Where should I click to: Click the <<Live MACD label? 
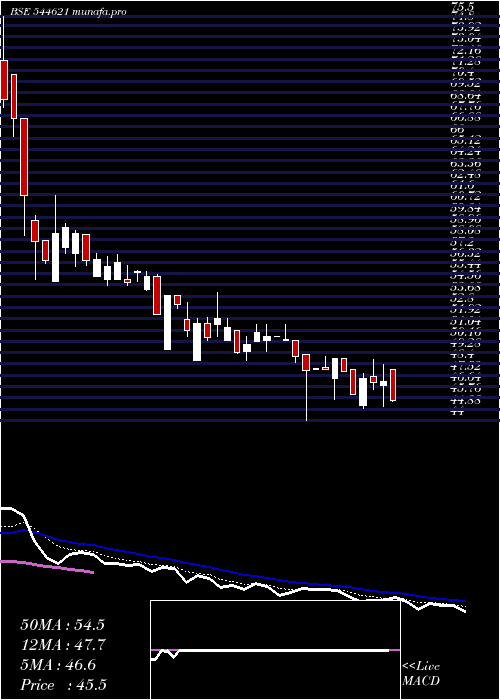point(421,674)
